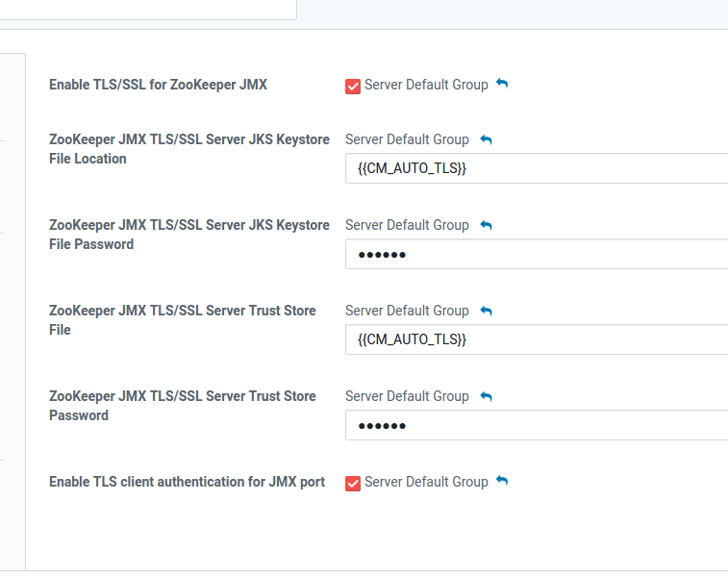Click the JKS Keystore File Location label

[189, 149]
